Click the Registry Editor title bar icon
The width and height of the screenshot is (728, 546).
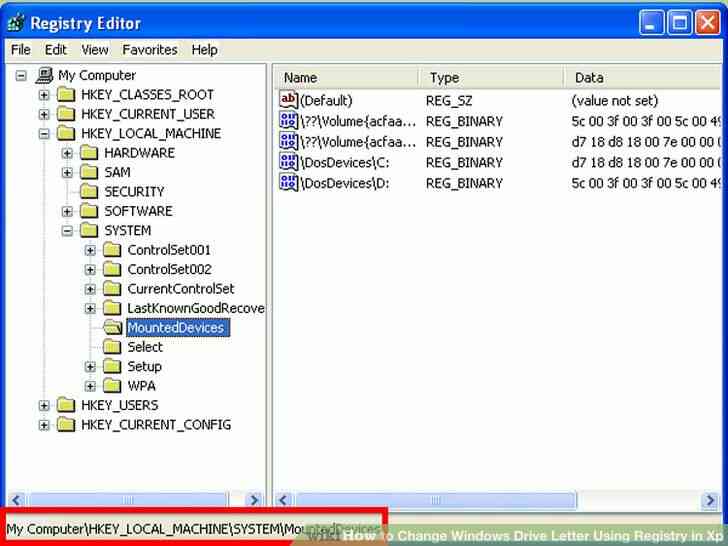15,23
